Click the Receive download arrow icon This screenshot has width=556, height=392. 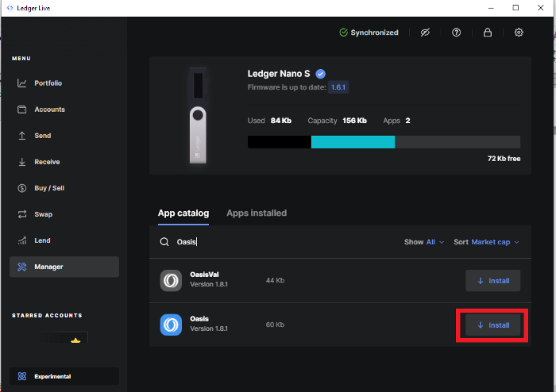click(22, 162)
